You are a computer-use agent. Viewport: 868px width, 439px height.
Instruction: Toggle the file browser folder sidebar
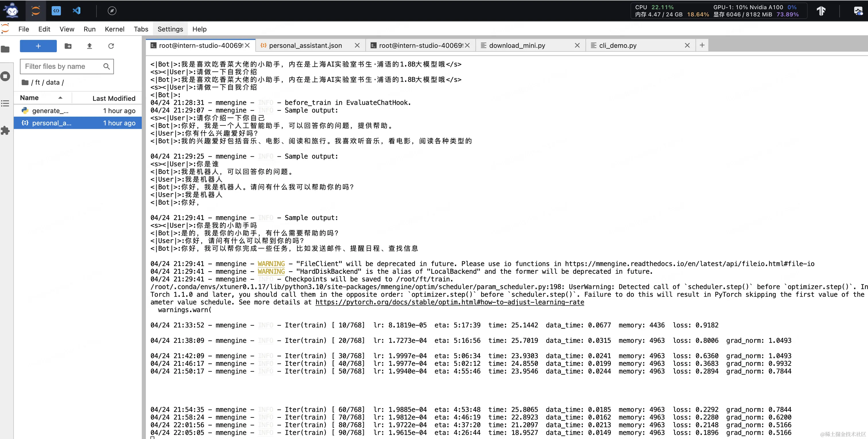coord(5,50)
